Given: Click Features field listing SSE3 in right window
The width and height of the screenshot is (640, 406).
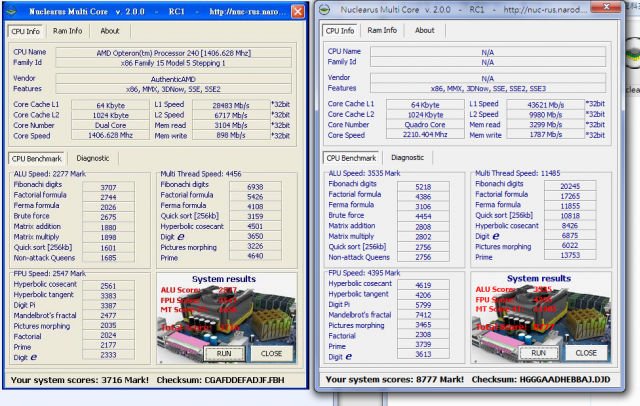Looking at the screenshot, I should click(488, 89).
